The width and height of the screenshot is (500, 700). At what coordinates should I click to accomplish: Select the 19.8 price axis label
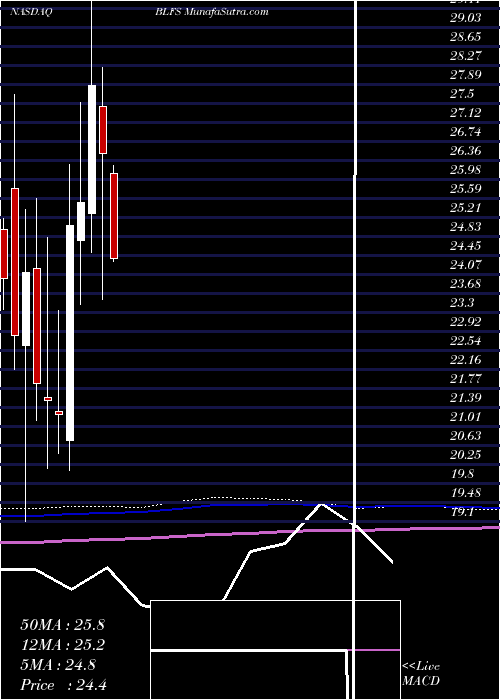click(462, 474)
